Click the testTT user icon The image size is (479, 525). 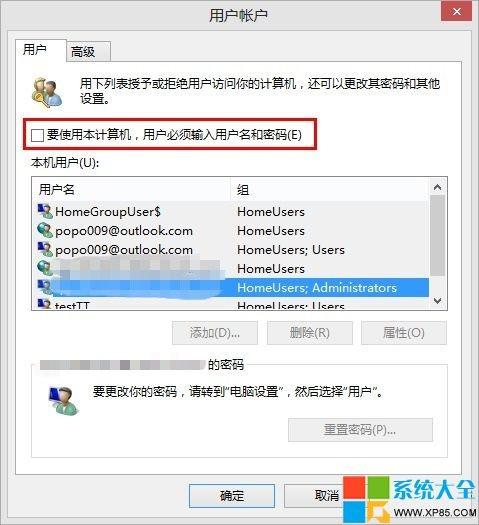(45, 304)
